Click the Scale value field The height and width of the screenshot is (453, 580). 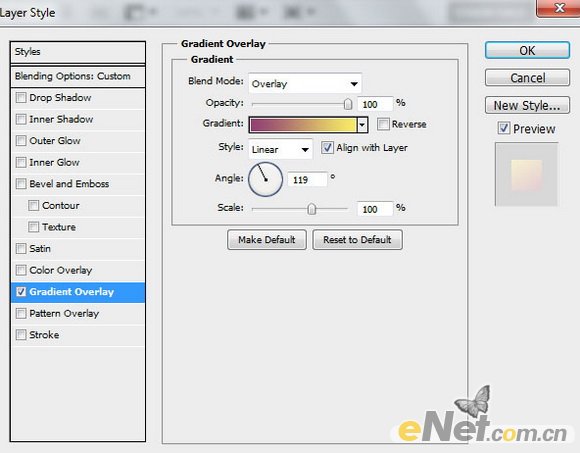[375, 209]
